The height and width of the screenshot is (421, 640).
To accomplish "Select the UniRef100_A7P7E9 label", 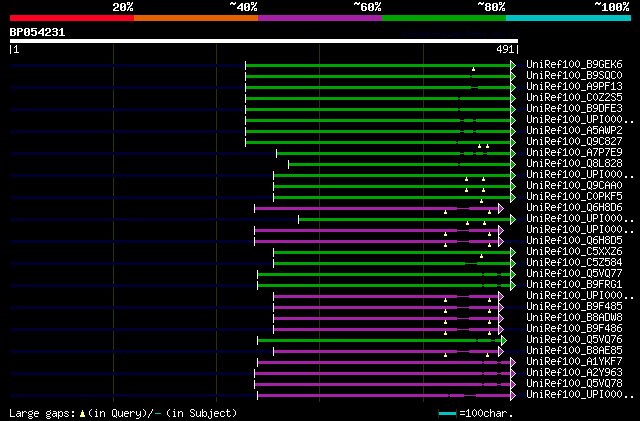I will [x=574, y=152].
